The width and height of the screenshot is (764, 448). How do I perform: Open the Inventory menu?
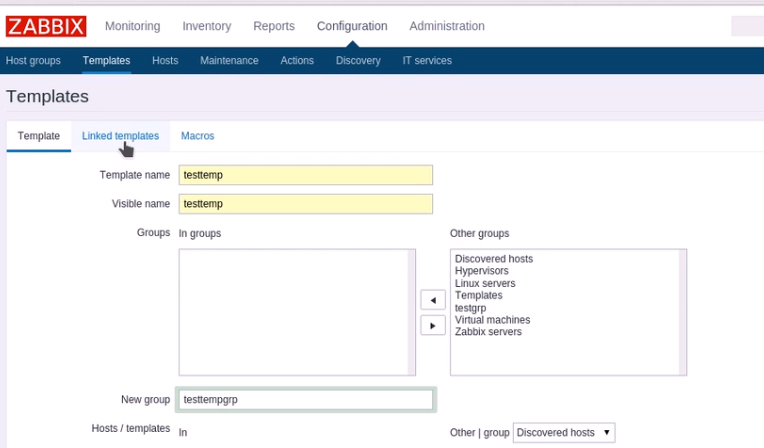[x=207, y=26]
